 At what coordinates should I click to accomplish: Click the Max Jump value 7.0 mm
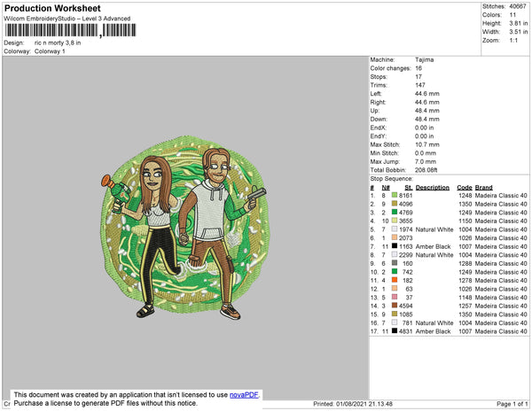click(x=426, y=161)
